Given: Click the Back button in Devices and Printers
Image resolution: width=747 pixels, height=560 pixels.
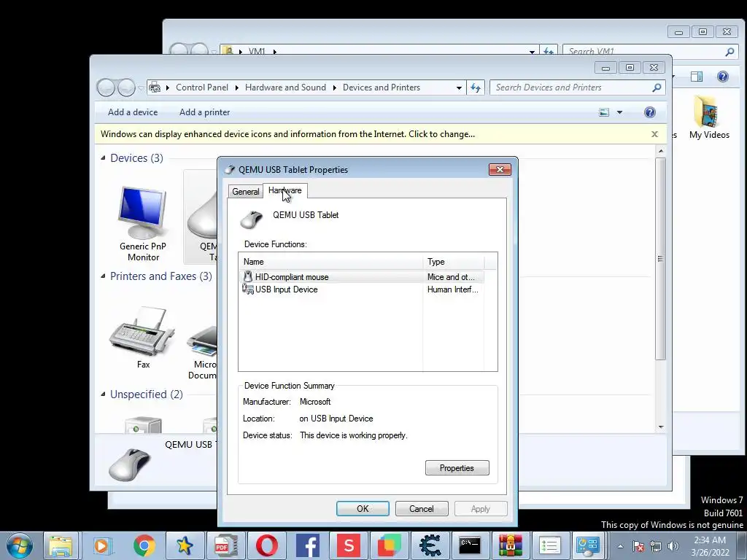Looking at the screenshot, I should (106, 87).
